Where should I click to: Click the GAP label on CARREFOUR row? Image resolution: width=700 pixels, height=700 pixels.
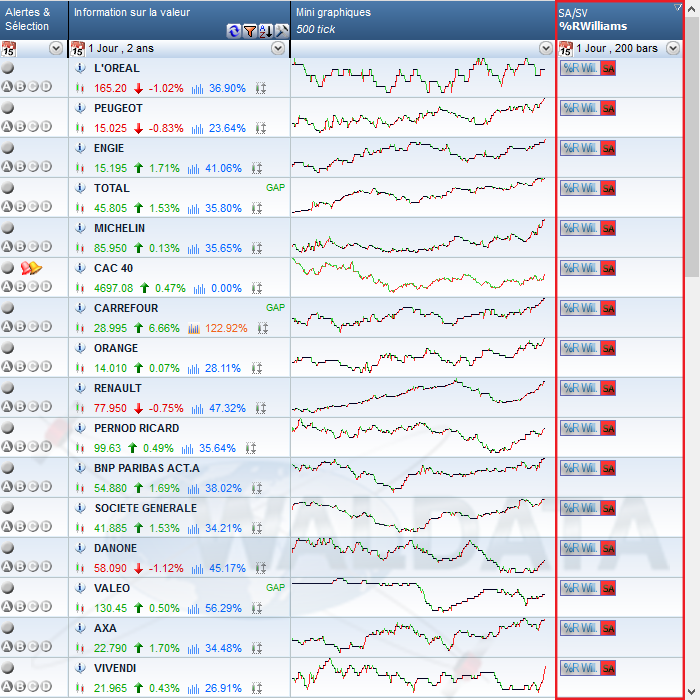pyautogui.click(x=275, y=308)
